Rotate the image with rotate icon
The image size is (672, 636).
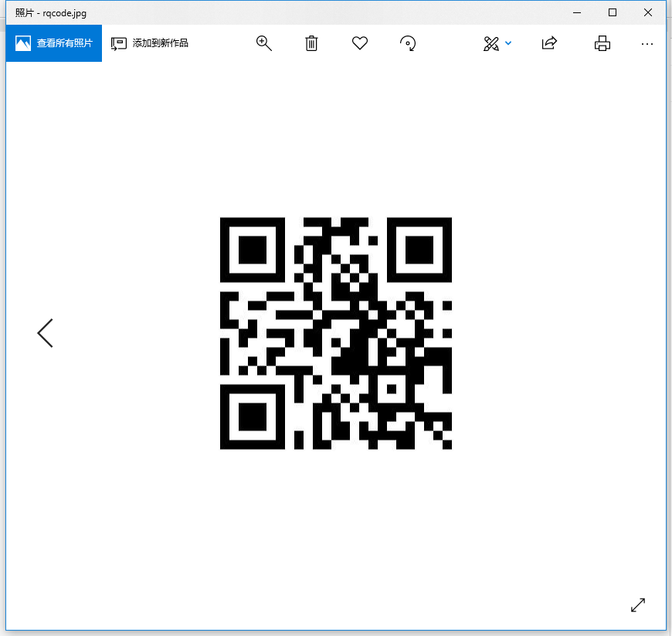(408, 43)
